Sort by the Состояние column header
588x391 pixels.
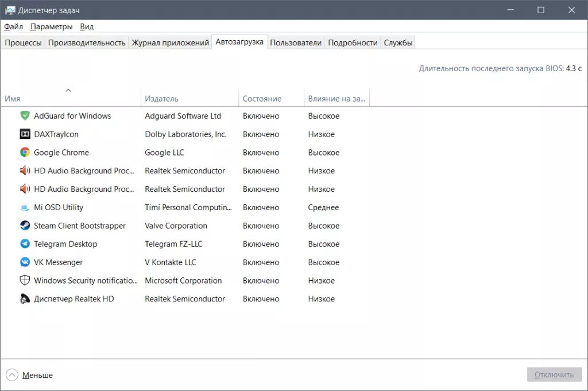point(262,99)
